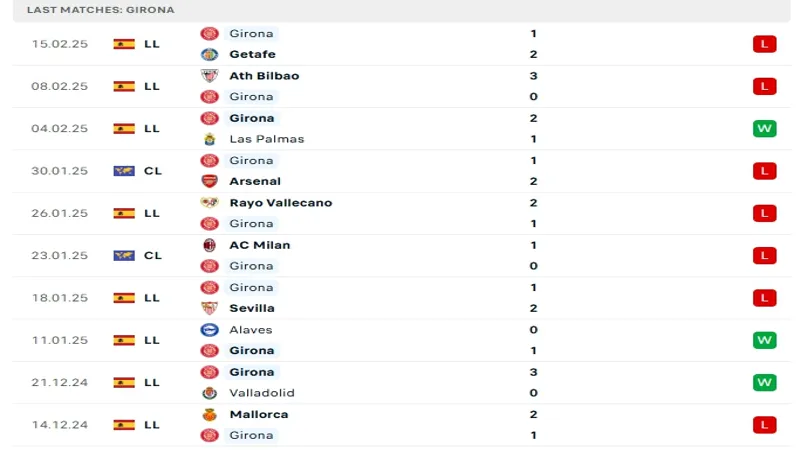Viewport: 800px width, 450px height.
Task: Select the 21.12.24 Girona Valladolid match row
Action: coord(402,383)
